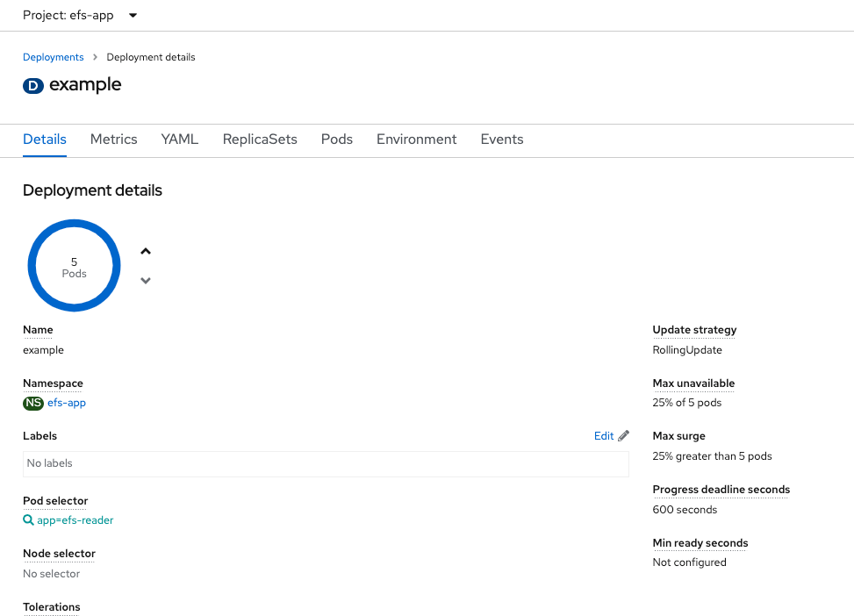Click the 5 Pods donut chart
The image size is (854, 616).
point(74,266)
